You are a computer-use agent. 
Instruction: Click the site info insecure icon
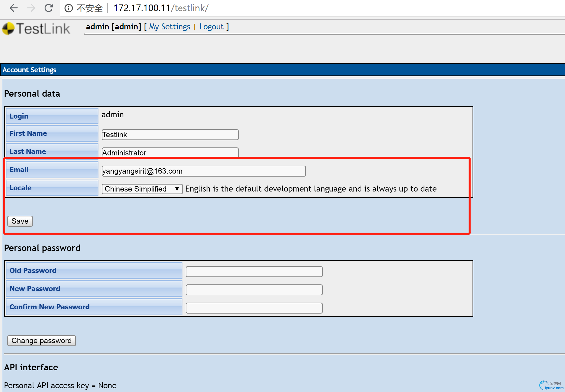[x=69, y=8]
